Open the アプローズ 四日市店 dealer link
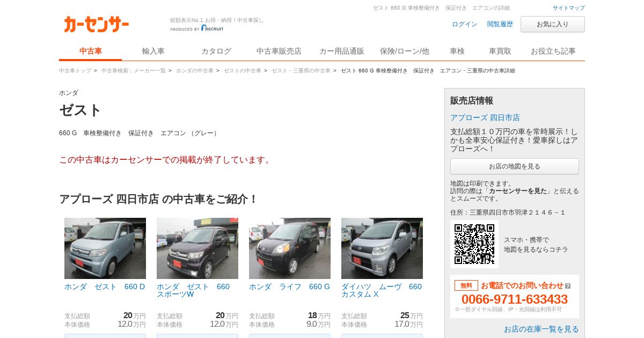The width and height of the screenshot is (644, 338). click(485, 117)
